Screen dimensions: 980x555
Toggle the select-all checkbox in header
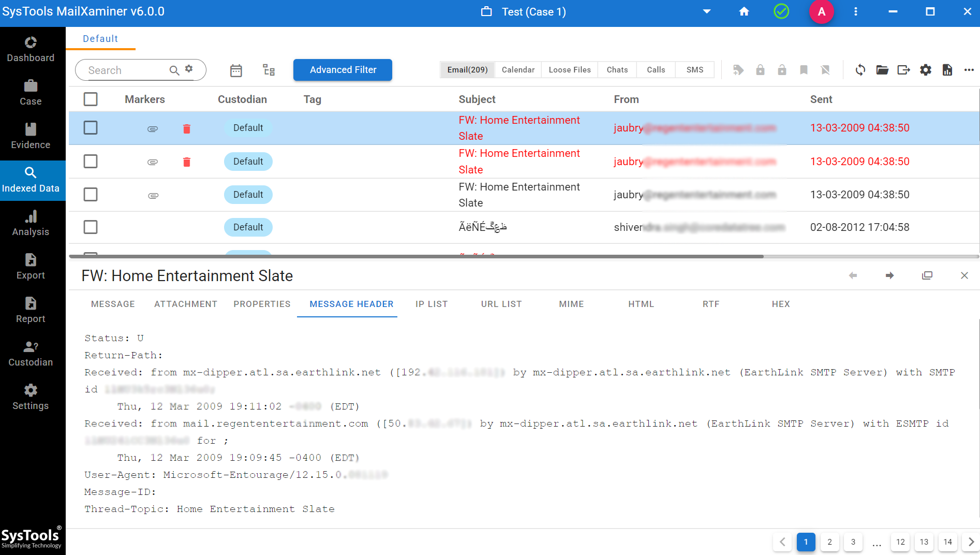point(91,99)
